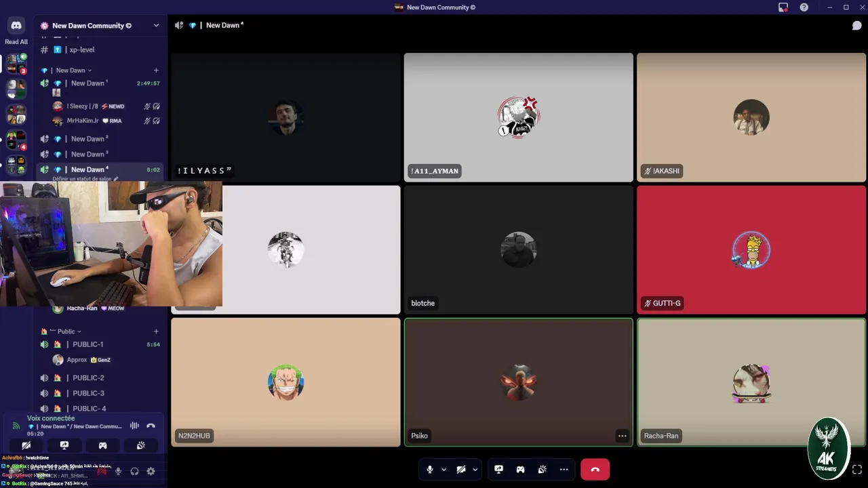Select !A11_AYMAN video tile
The image size is (868, 488).
coord(519,117)
